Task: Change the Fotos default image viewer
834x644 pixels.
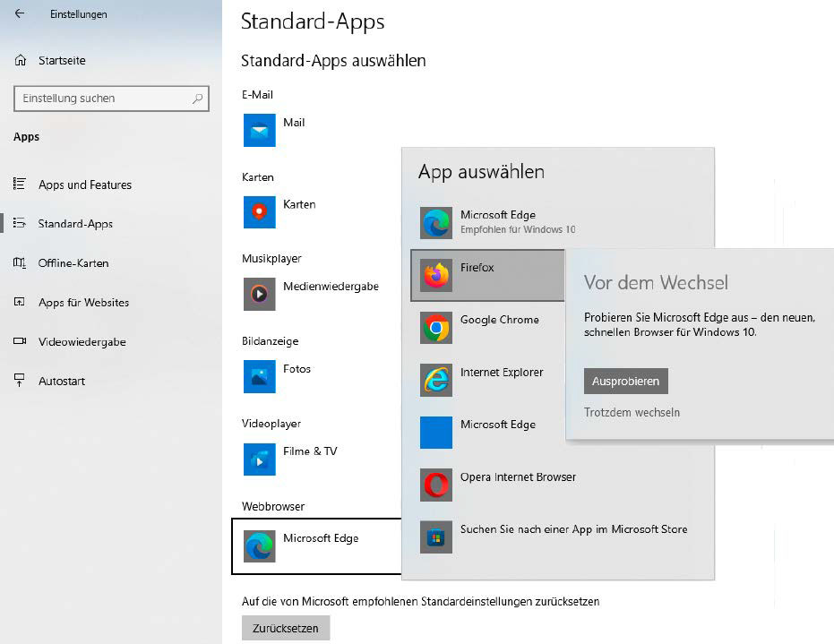Action: coord(297,368)
